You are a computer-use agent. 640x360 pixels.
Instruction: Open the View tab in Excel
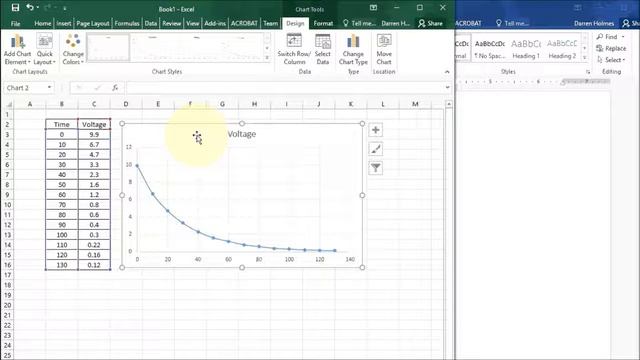coord(192,23)
